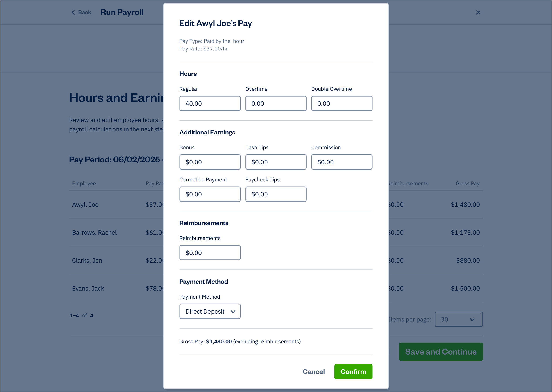552x392 pixels.
Task: Click the Overtime hours field
Action: (x=276, y=103)
